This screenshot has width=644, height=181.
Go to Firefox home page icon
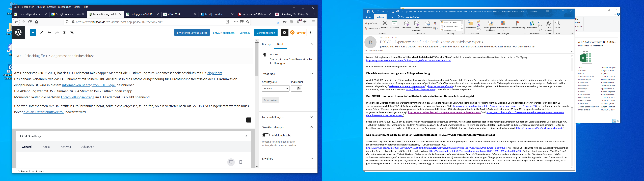[x=37, y=22]
